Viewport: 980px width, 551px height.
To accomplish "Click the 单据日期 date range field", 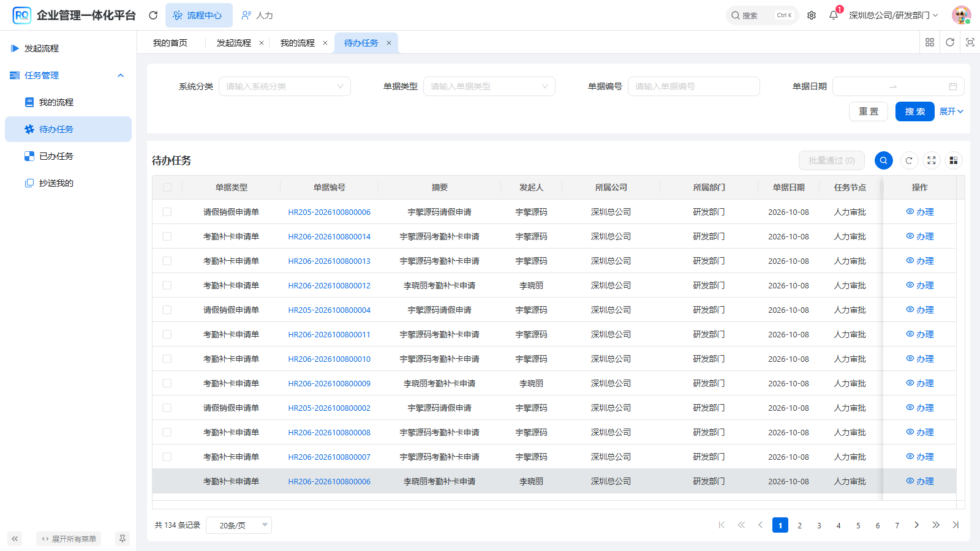I will pos(899,86).
